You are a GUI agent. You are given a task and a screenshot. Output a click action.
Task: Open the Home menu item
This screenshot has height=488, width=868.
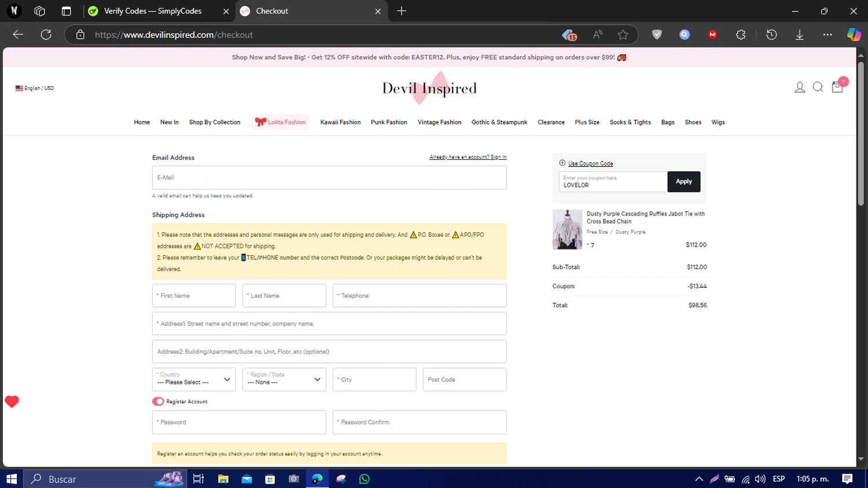coord(142,122)
